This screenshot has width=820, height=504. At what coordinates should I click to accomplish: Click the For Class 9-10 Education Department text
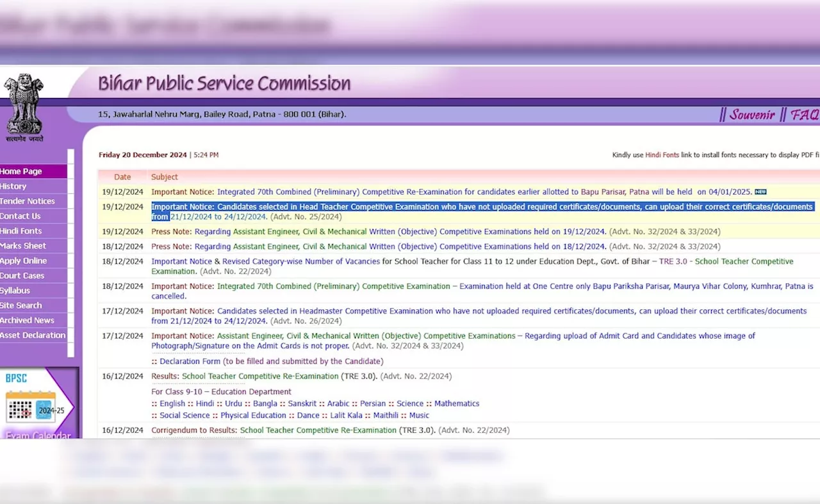coord(221,392)
